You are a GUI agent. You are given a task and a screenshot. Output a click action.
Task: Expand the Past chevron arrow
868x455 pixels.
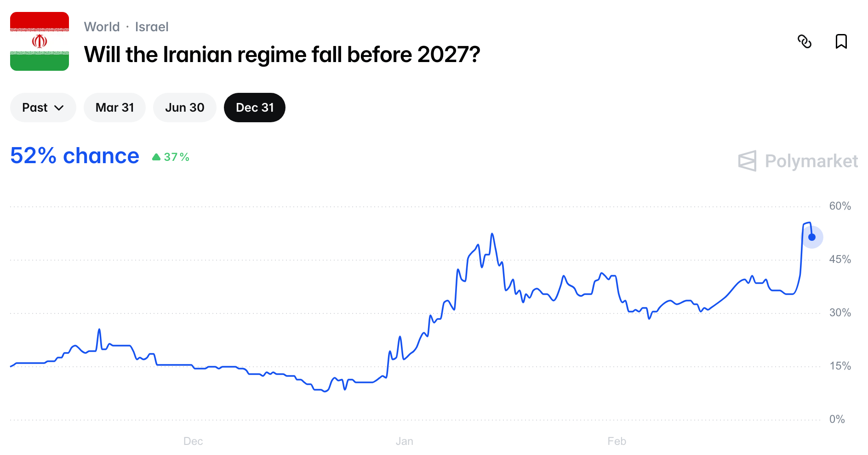click(59, 108)
